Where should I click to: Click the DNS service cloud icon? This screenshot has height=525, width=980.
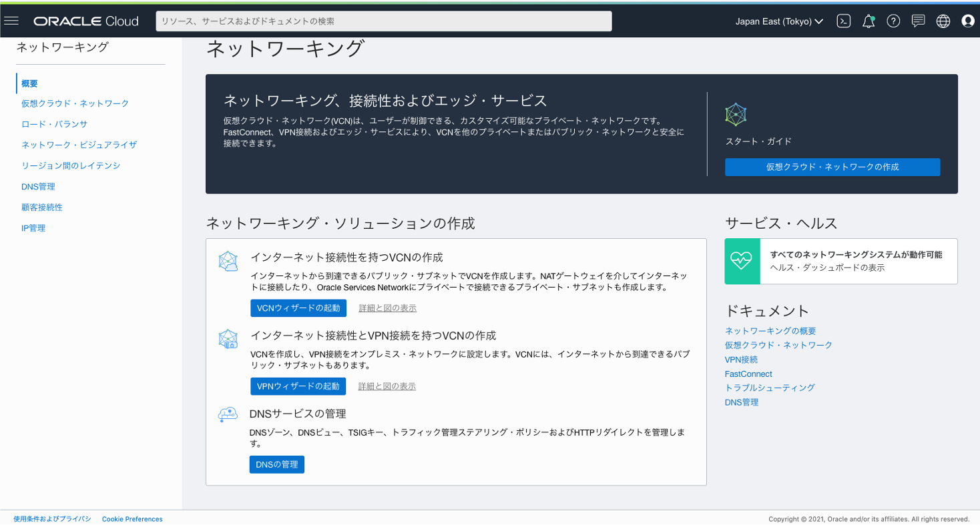[x=228, y=415]
